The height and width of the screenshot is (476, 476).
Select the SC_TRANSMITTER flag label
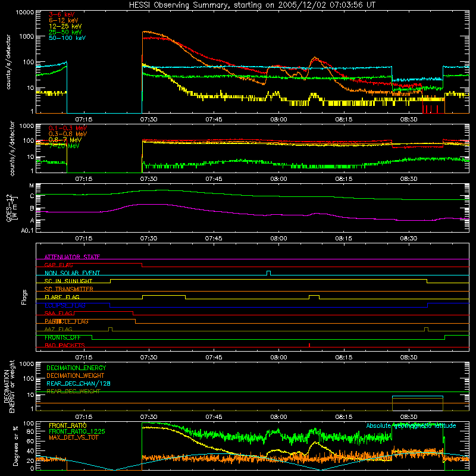tap(69, 289)
